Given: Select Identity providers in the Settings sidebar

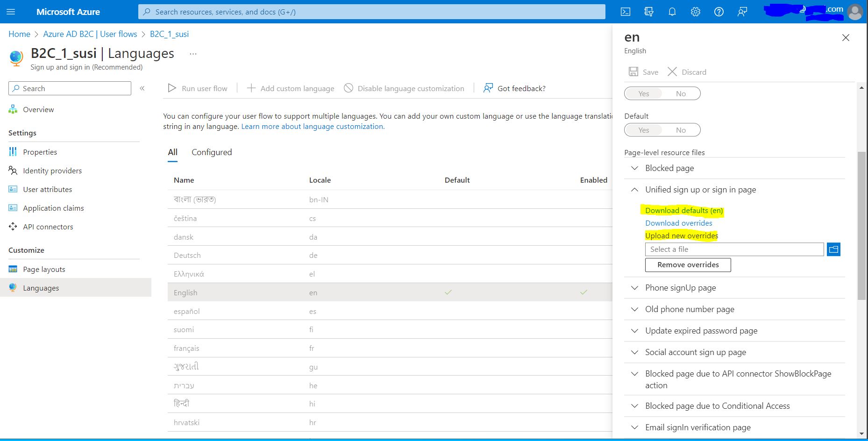Looking at the screenshot, I should click(52, 171).
